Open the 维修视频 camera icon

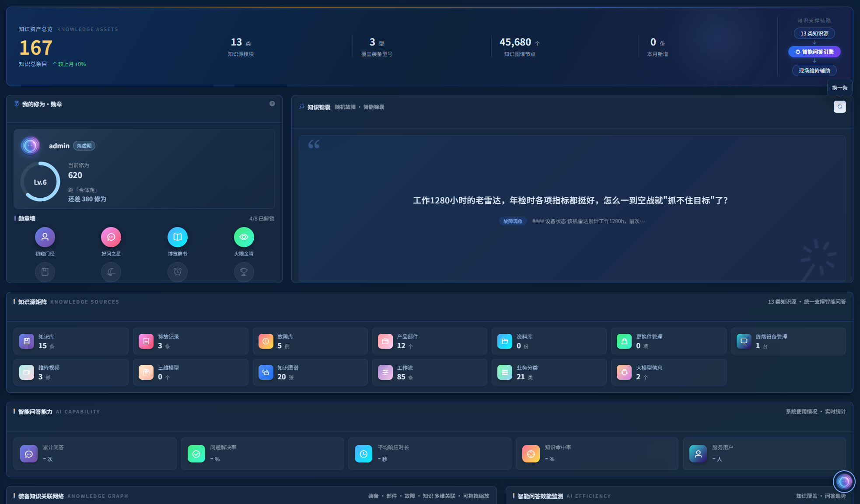(x=27, y=372)
